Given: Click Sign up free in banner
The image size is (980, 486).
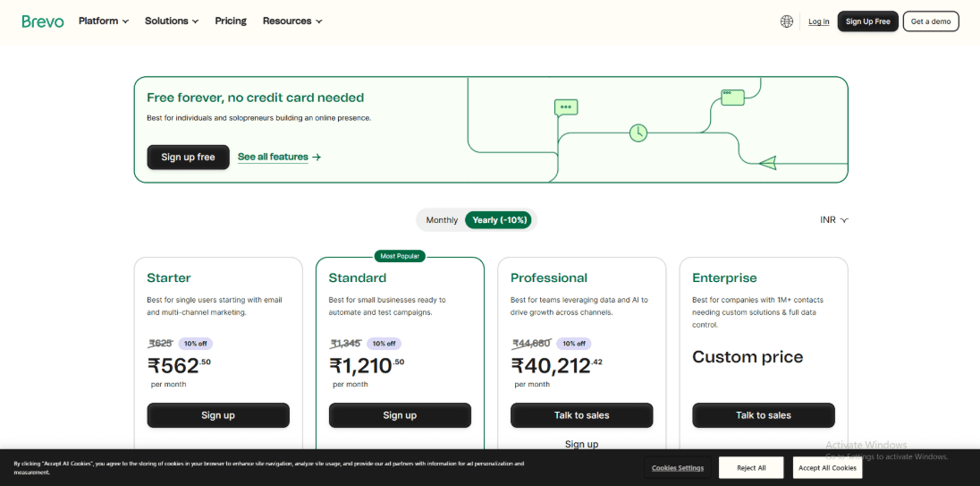Looking at the screenshot, I should tap(188, 157).
